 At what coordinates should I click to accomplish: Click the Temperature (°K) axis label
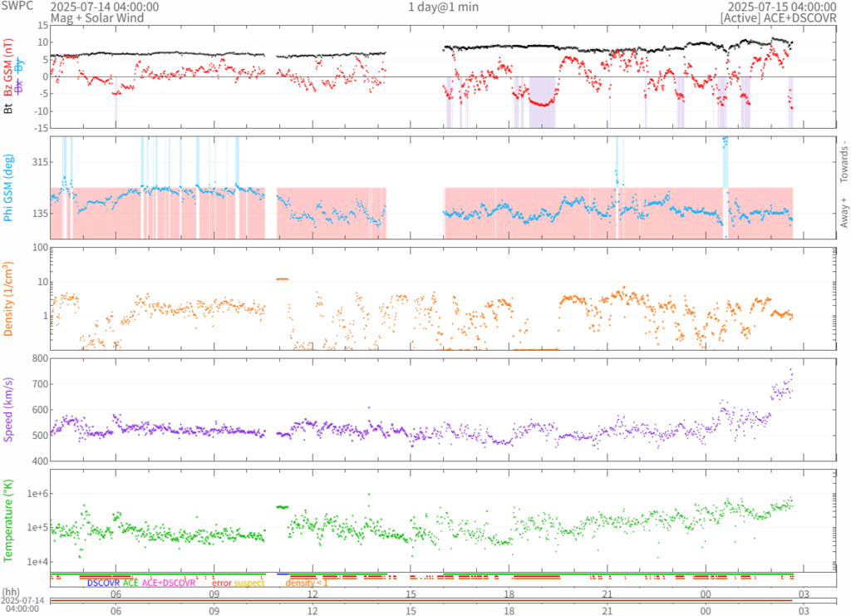tap(8, 519)
